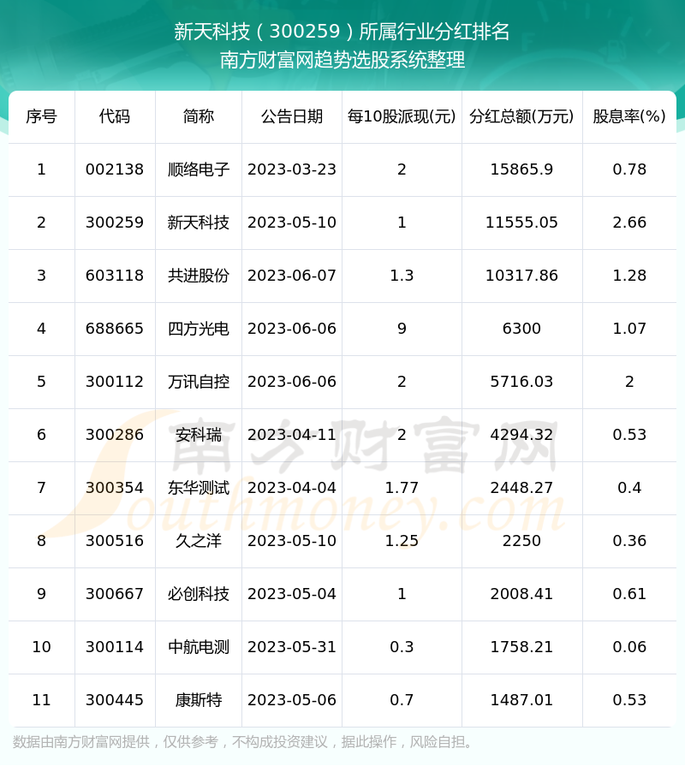Image resolution: width=685 pixels, height=784 pixels.
Task: Click dividend yield 0.61
Action: click(x=629, y=593)
